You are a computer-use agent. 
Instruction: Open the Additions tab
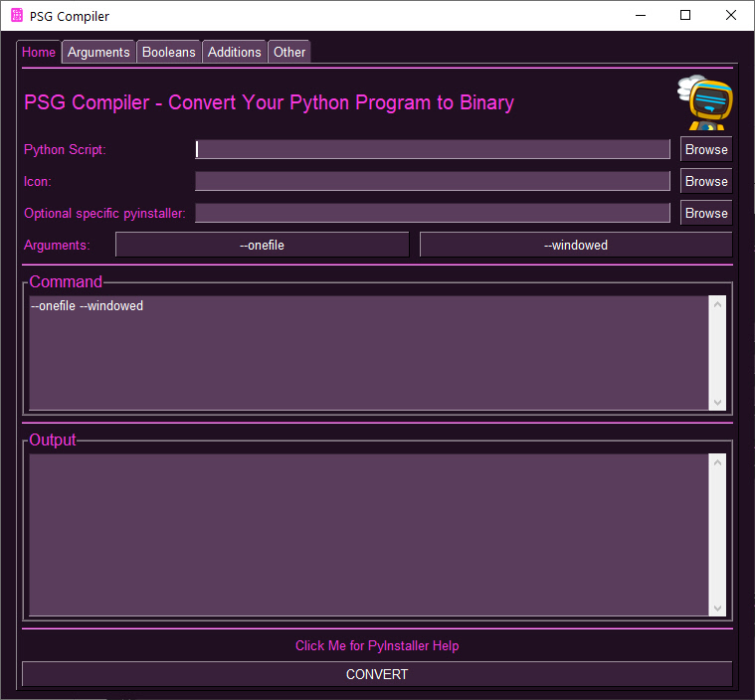point(234,52)
